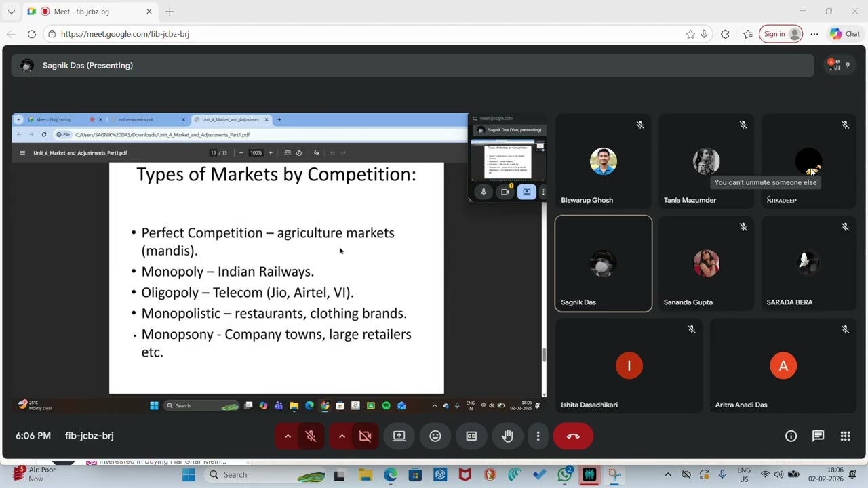Click the Present now screen-share button

click(x=399, y=436)
